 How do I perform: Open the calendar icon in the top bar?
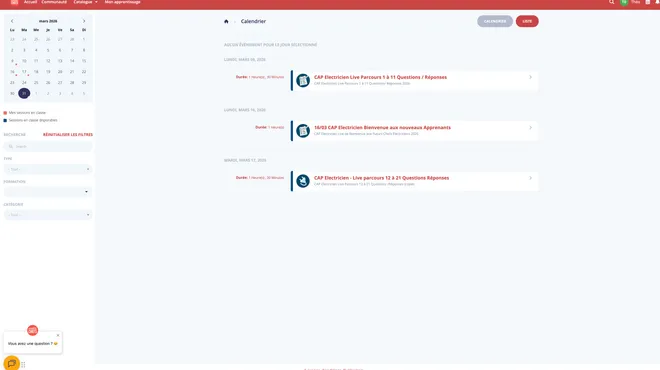click(647, 2)
